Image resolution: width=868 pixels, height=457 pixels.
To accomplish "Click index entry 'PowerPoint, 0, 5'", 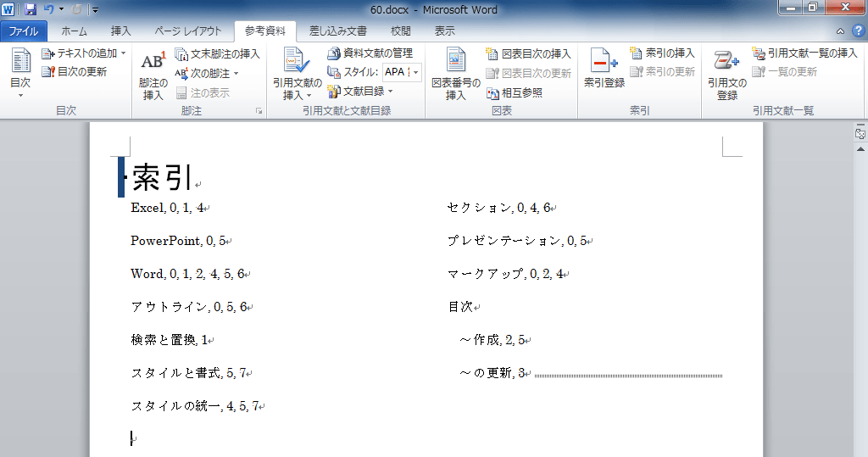I will 178,241.
